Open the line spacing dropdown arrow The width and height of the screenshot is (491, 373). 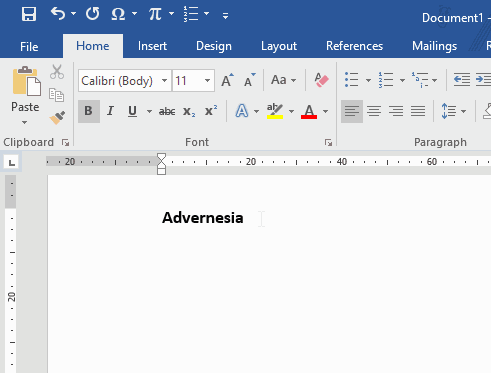pos(464,111)
